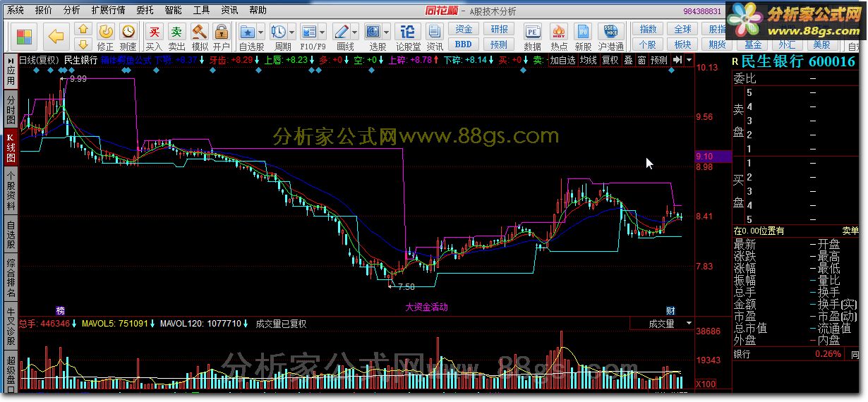868x402 pixels.
Task: Click the green 卖出 sell icon
Action: click(x=177, y=32)
